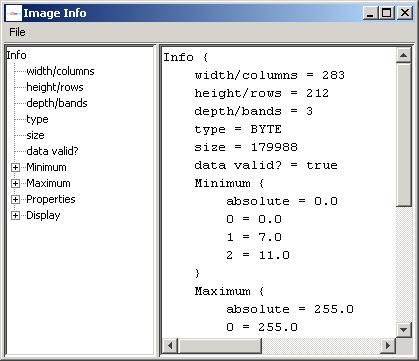Click the text '0 = 255.0'
This screenshot has height=361, width=419.
[x=262, y=327]
